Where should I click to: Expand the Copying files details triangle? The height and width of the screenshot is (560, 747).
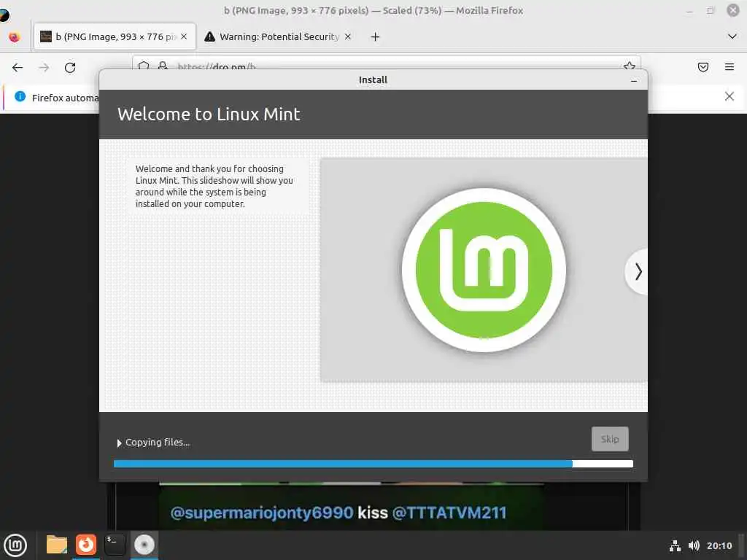(119, 443)
